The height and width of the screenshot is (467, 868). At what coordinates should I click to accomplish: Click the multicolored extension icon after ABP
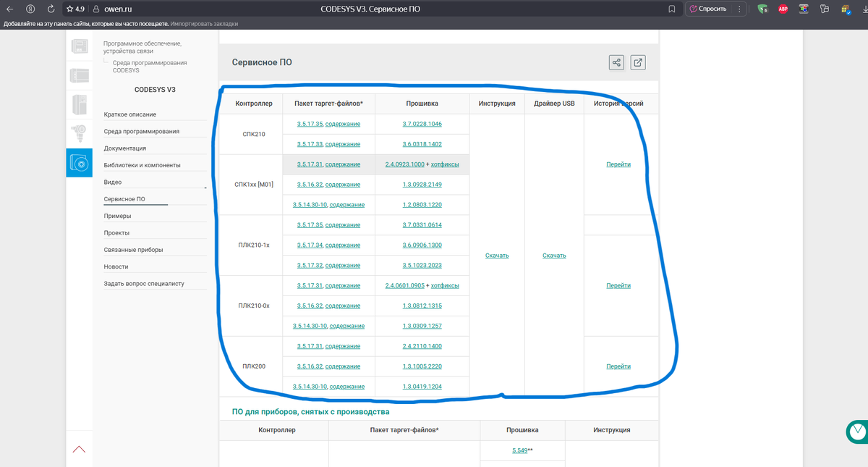click(x=804, y=9)
